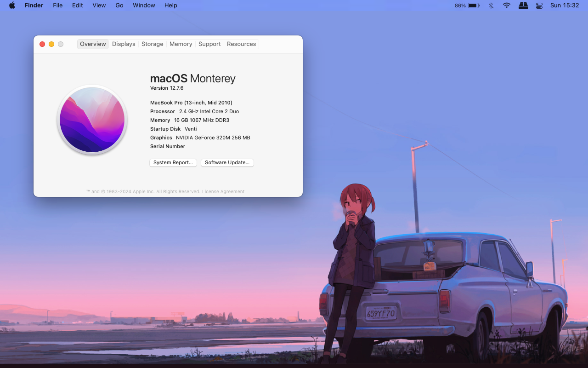The width and height of the screenshot is (588, 368).
Task: Click the Startup Disk value Venti
Action: 191,129
